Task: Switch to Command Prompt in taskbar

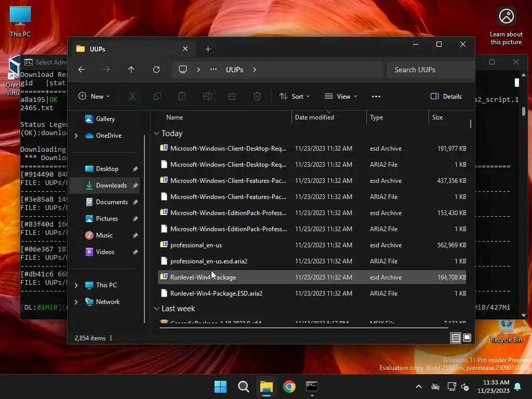Action: pos(312,387)
